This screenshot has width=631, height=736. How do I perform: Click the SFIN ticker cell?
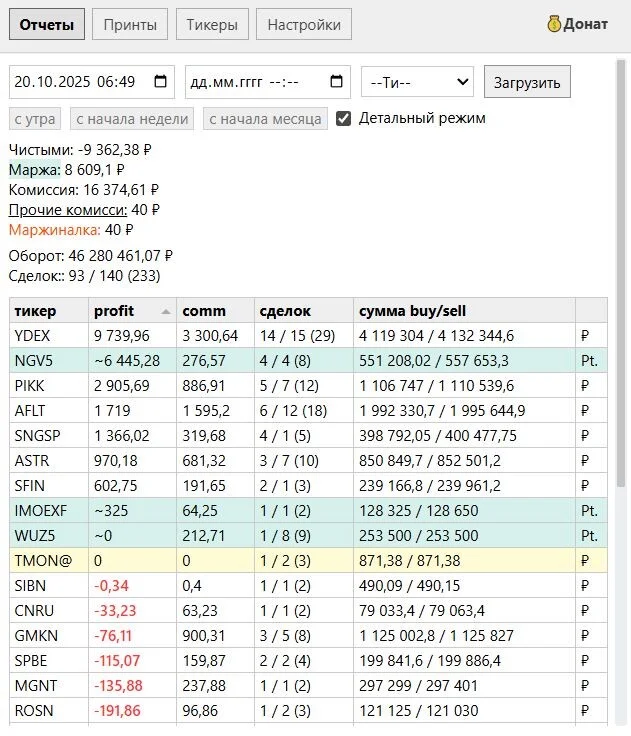pyautogui.click(x=49, y=485)
